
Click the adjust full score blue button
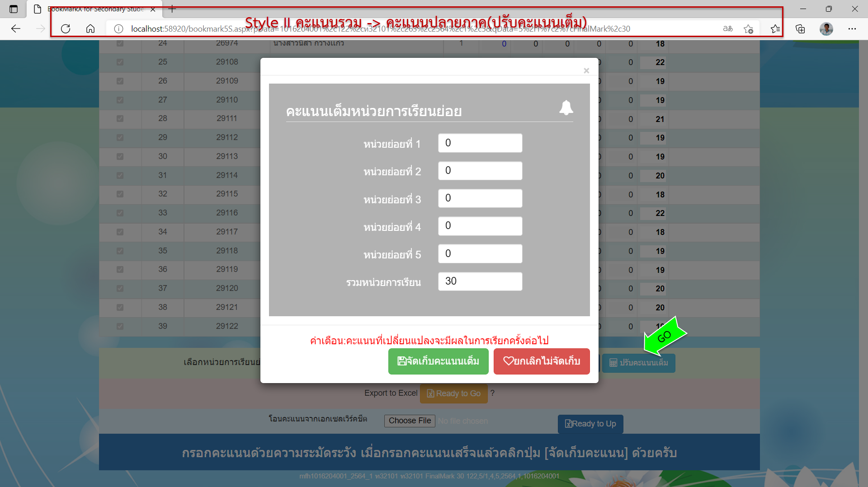click(638, 363)
